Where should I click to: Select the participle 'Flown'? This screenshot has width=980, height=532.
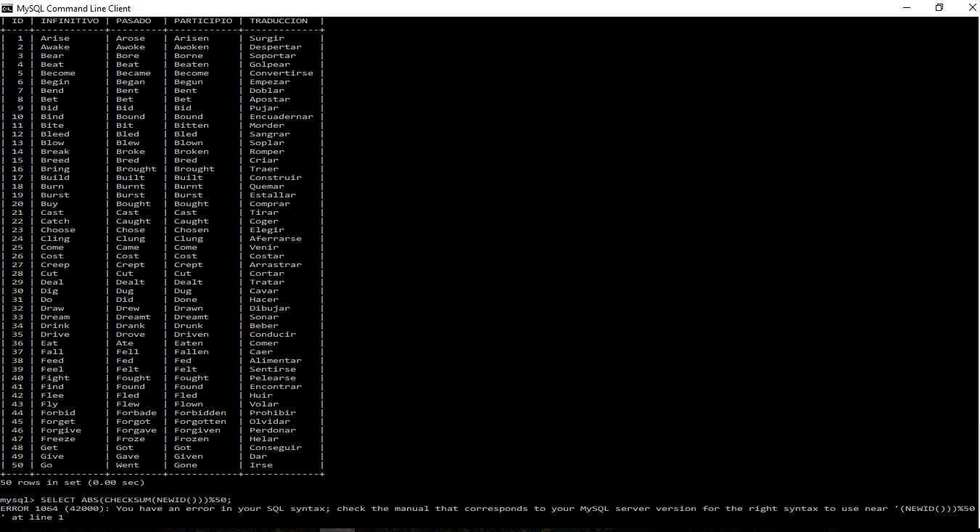189,404
